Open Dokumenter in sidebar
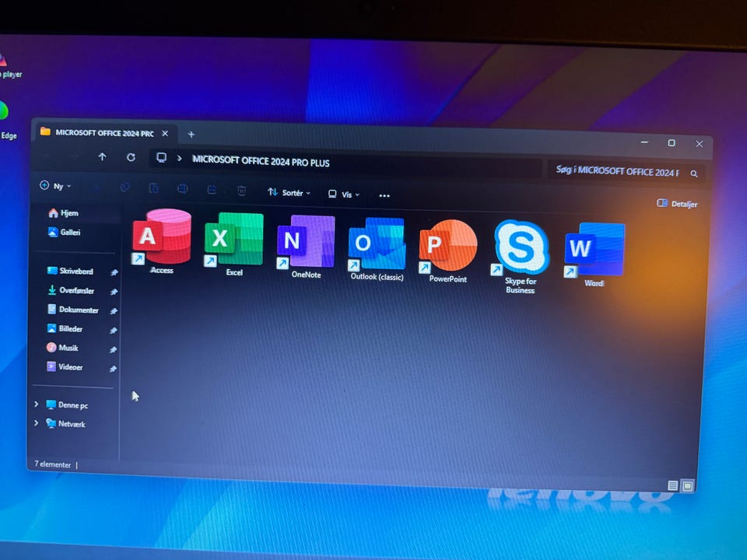The height and width of the screenshot is (560, 747). point(73,310)
